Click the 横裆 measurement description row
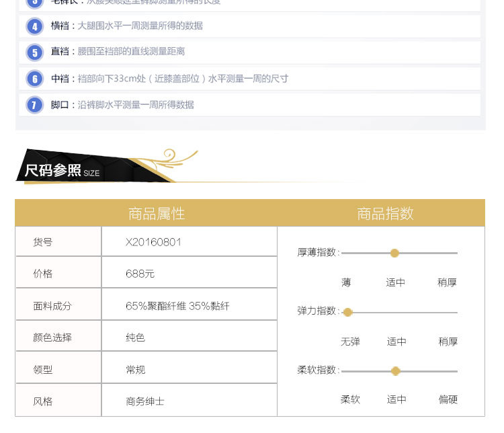504x433 pixels. [x=250, y=26]
